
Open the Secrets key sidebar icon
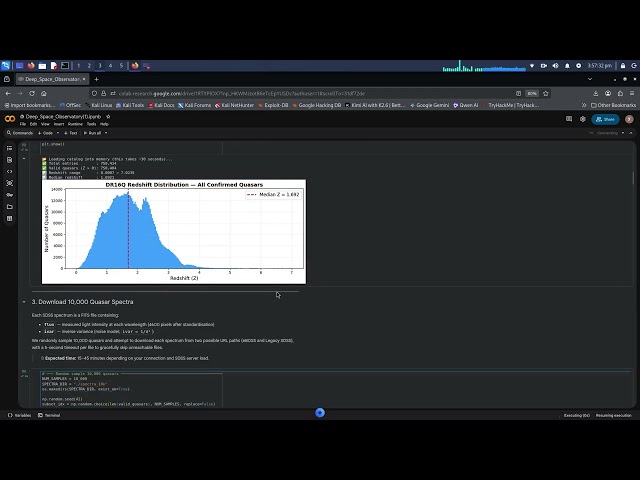tap(9, 195)
